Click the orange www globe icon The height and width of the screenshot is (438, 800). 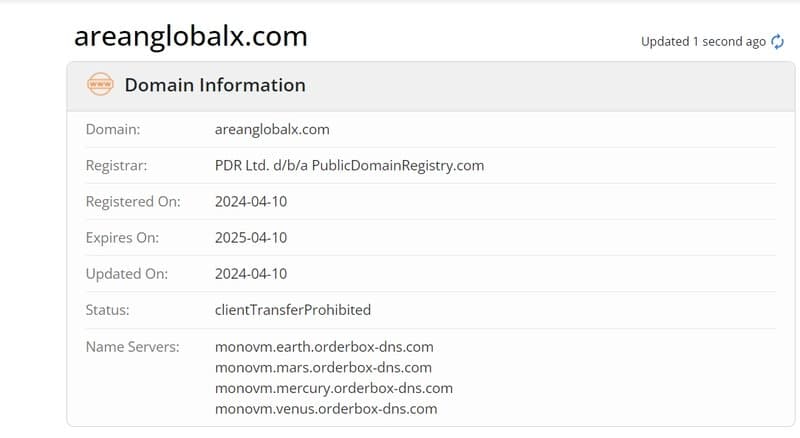click(100, 84)
